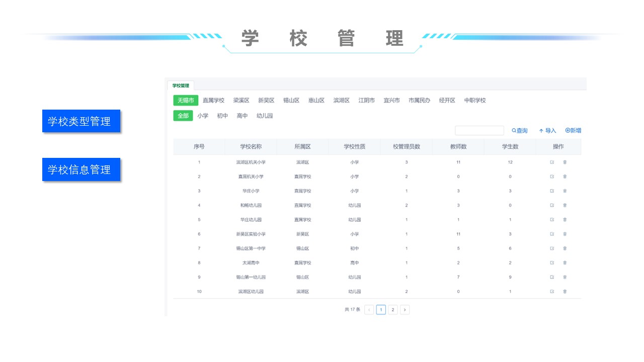Screen dimensions: 644x362
Task: Switch to the 滨湖区 district tab
Action: coord(341,101)
